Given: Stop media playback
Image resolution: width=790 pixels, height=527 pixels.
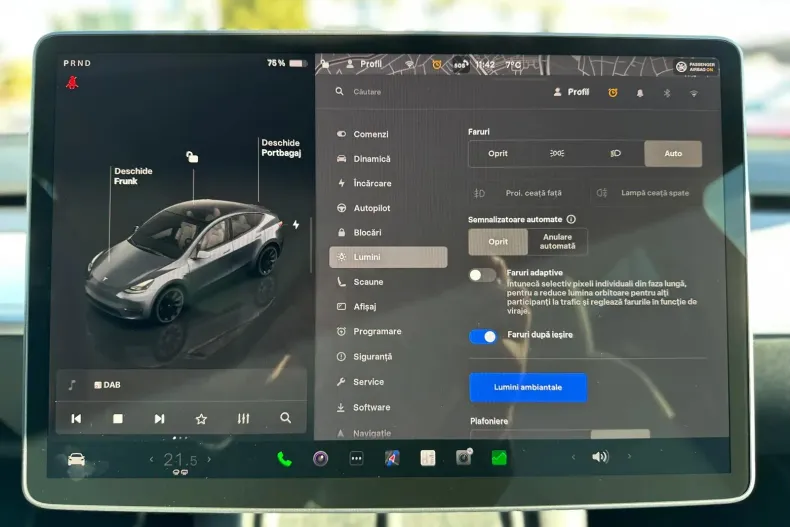Looking at the screenshot, I should coord(118,419).
